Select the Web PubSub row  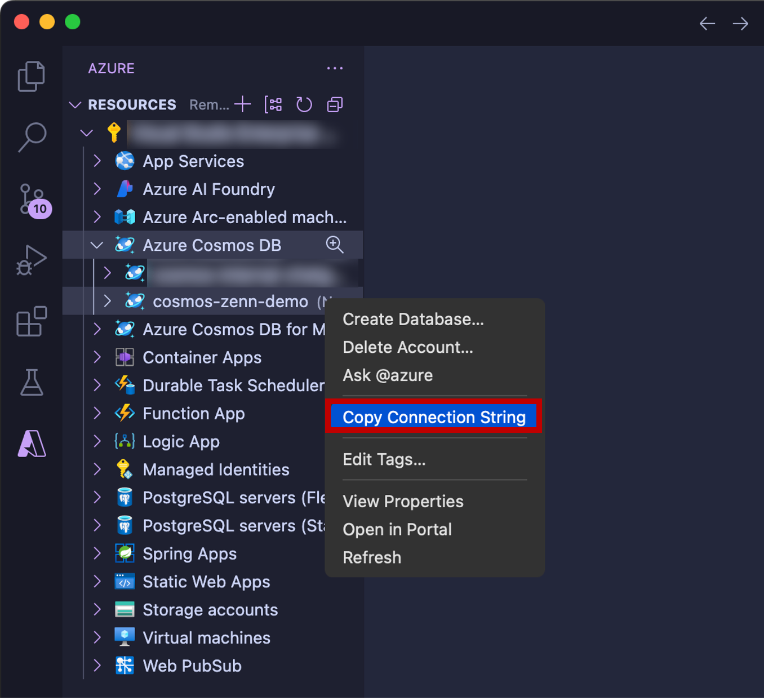tap(212, 666)
